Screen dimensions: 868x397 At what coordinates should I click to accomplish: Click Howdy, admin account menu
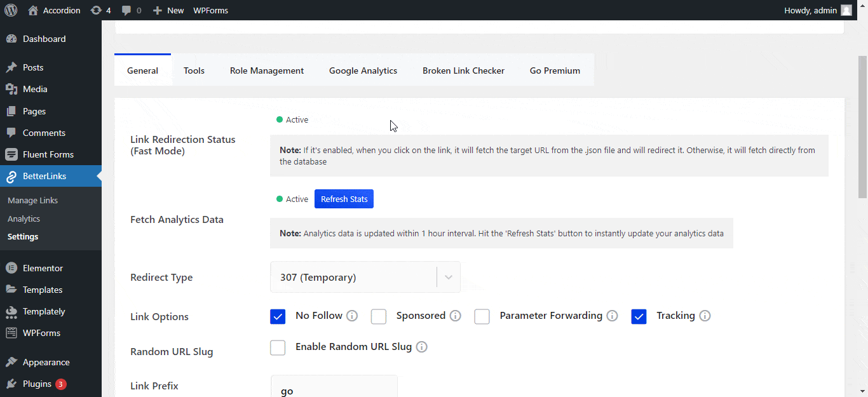(x=818, y=10)
